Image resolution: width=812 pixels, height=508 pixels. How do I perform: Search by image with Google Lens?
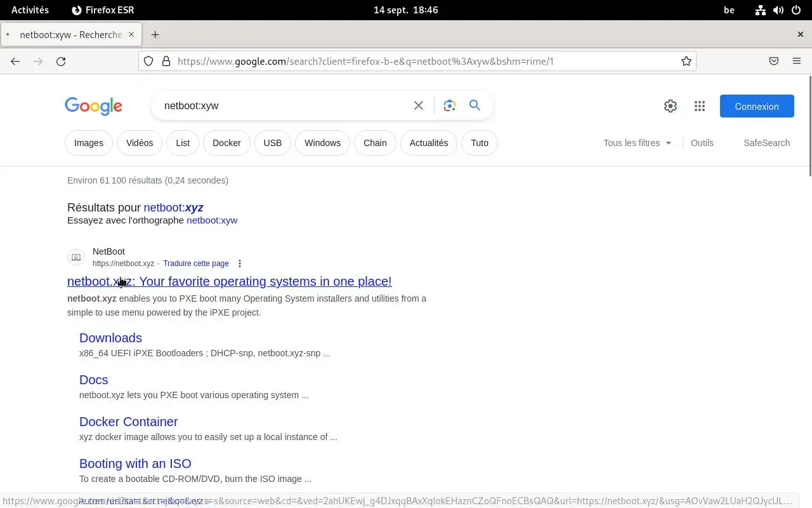450,105
